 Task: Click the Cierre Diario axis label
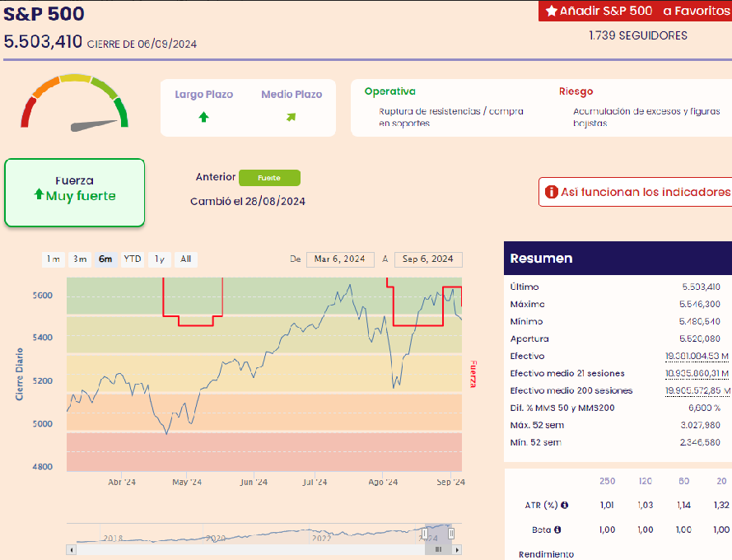(x=19, y=374)
